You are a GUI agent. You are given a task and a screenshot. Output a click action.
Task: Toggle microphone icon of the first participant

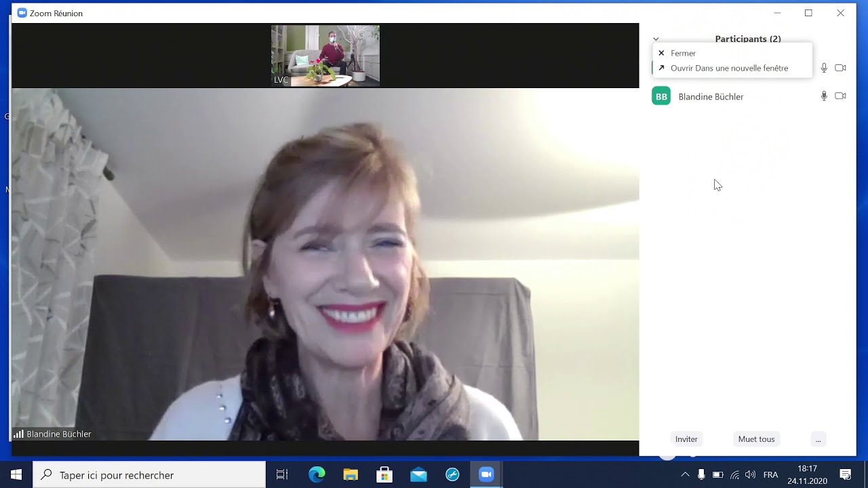pos(824,68)
